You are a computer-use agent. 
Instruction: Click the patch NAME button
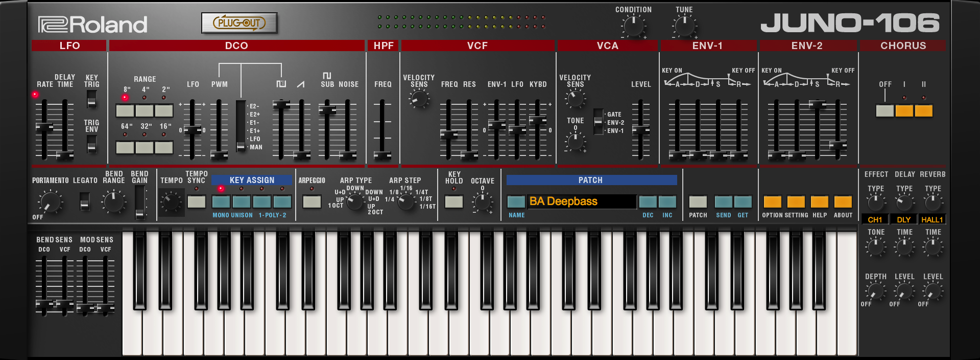516,201
